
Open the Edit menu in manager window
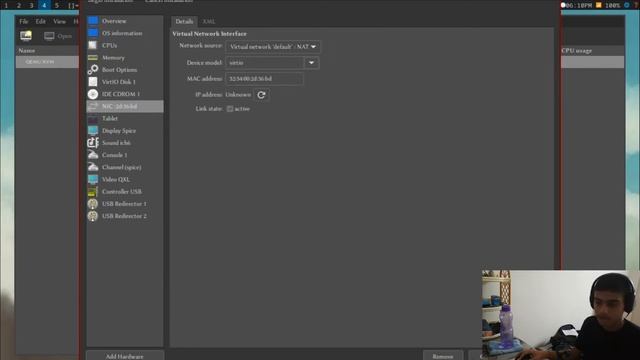[40, 22]
